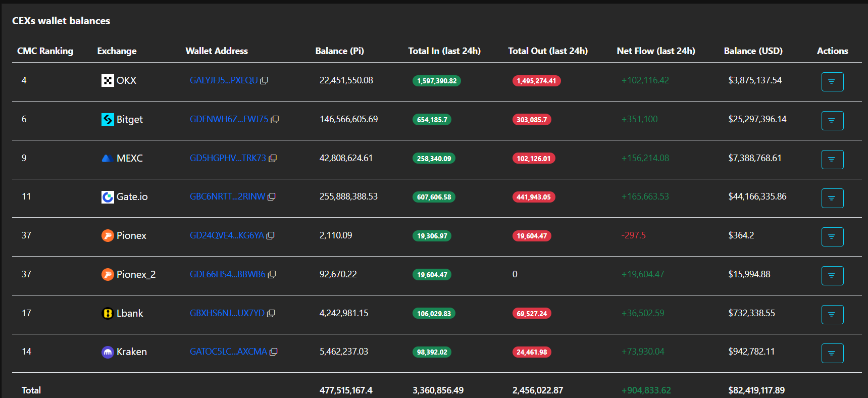Open wallet link GATOC5LC...AXCMA
This screenshot has width=868, height=398.
[x=228, y=352]
